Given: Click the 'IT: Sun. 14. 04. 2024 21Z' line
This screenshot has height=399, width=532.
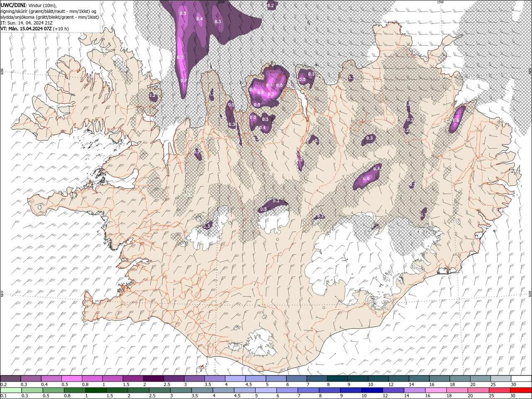Looking at the screenshot, I should pos(27,23).
